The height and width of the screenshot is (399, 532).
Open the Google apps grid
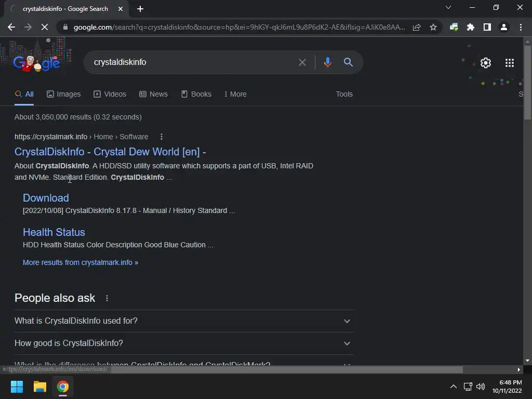[x=509, y=63]
